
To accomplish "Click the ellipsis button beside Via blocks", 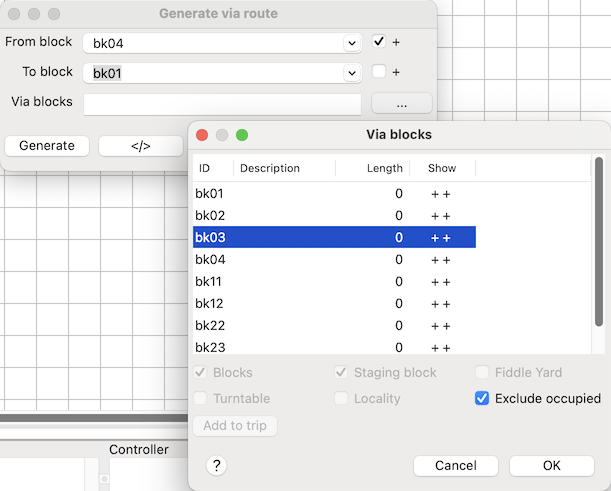I will pyautogui.click(x=401, y=103).
